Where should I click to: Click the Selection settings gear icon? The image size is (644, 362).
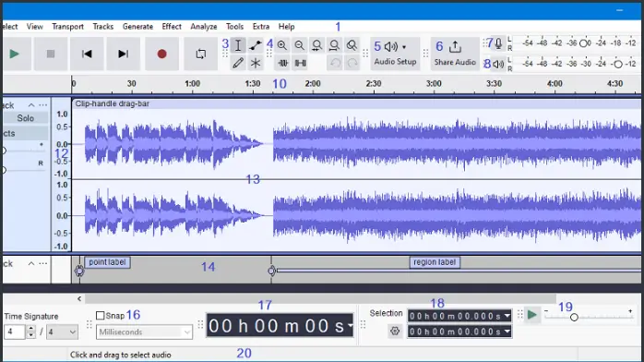tap(395, 331)
